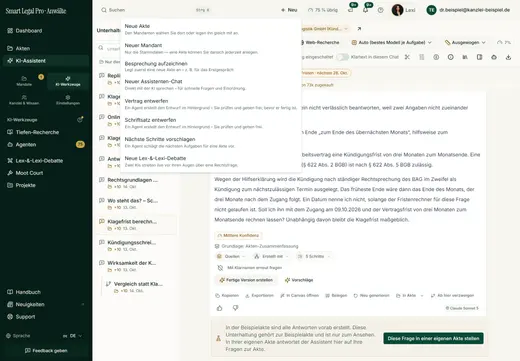The width and height of the screenshot is (520, 361).
Task: Choose Nächste Schritte vorschlagen menu entry
Action: point(211,142)
